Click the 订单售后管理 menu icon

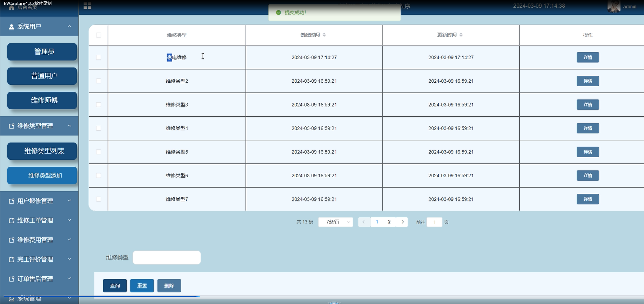point(12,279)
